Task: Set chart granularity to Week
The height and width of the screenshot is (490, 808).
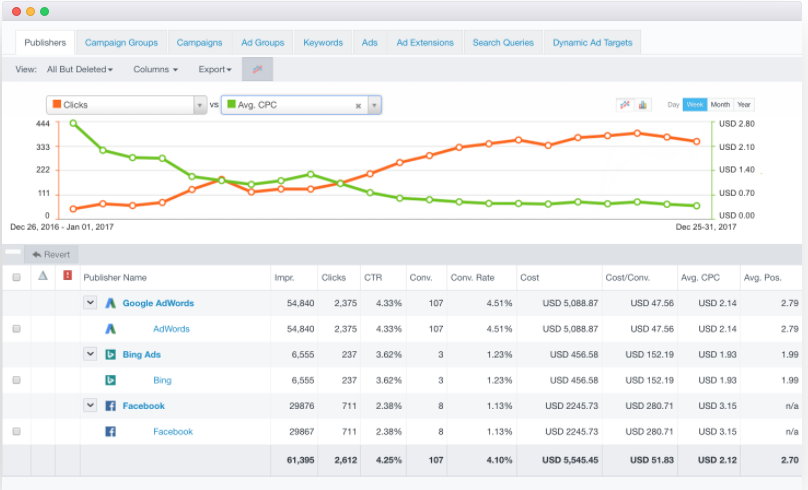Action: coord(695,105)
